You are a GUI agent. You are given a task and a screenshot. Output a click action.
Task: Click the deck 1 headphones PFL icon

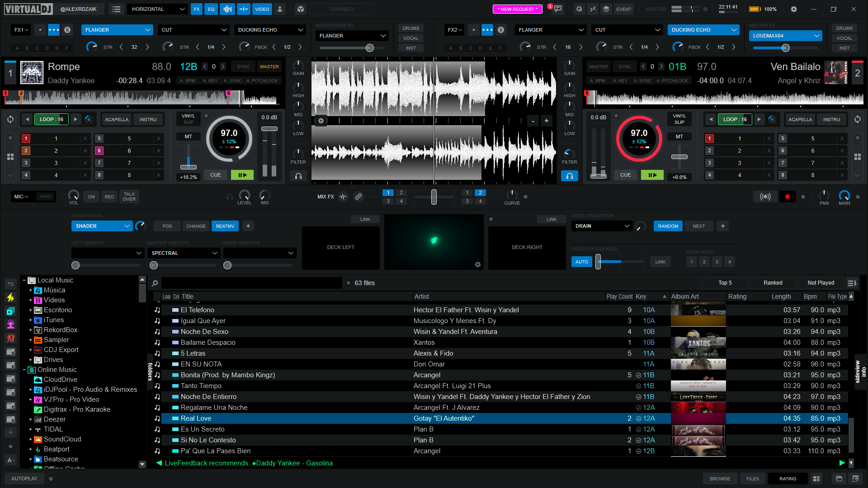(x=298, y=176)
